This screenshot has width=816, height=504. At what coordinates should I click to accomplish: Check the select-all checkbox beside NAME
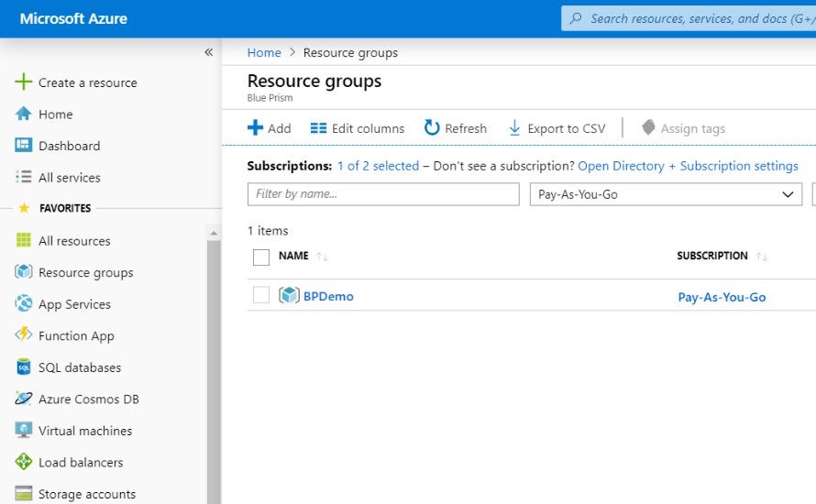click(x=261, y=257)
